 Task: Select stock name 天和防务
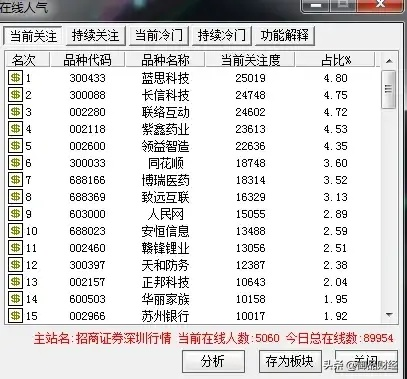(x=165, y=265)
